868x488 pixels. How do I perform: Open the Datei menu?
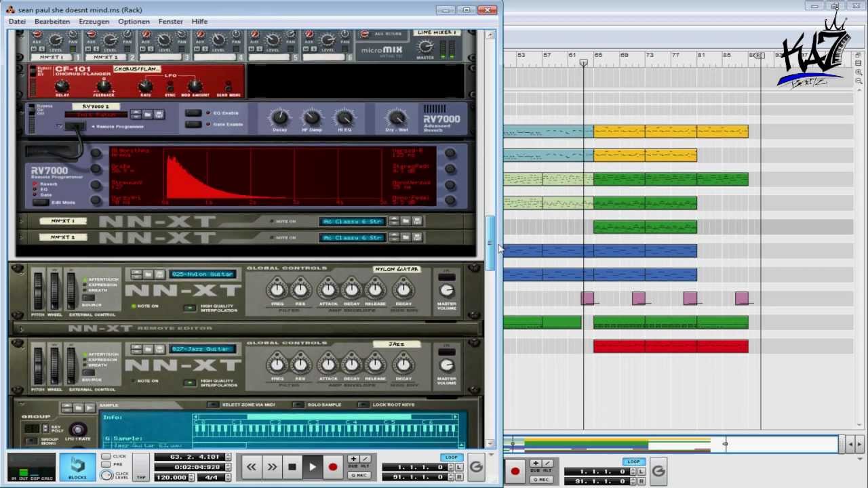17,22
